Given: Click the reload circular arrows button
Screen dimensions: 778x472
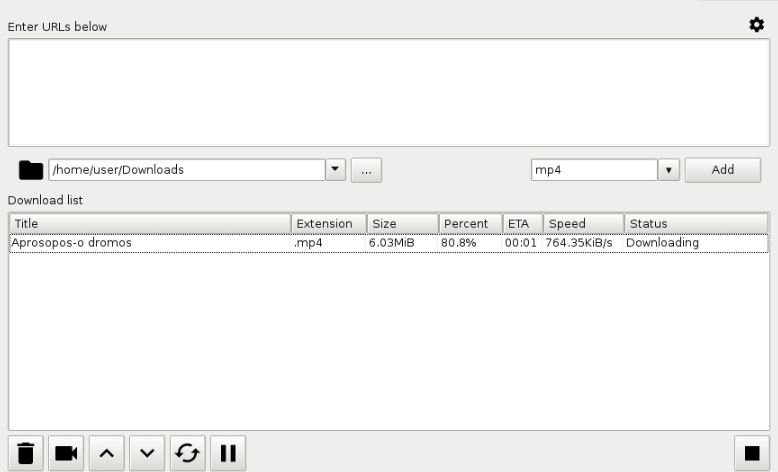Looking at the screenshot, I should (x=188, y=453).
